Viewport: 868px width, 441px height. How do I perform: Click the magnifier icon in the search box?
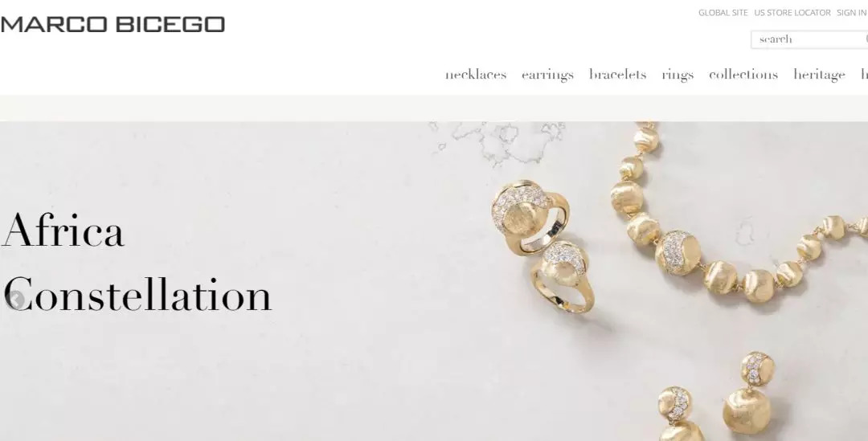[866, 39]
